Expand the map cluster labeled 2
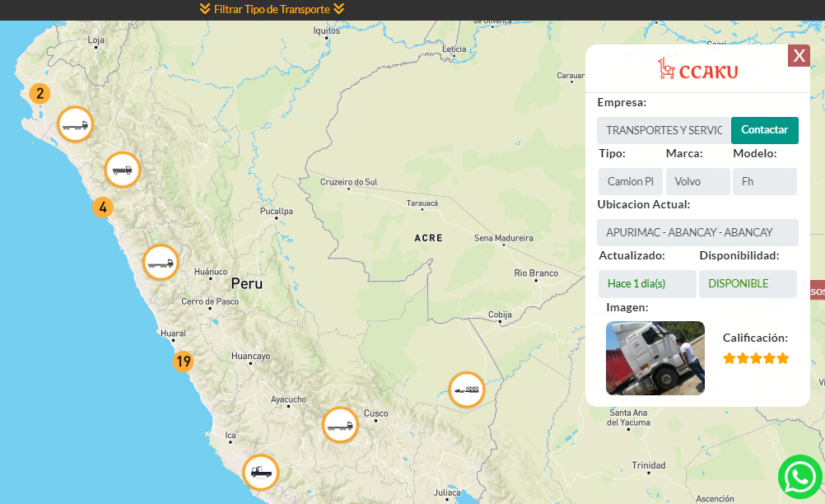Screen dimensions: 825x504 (40, 93)
